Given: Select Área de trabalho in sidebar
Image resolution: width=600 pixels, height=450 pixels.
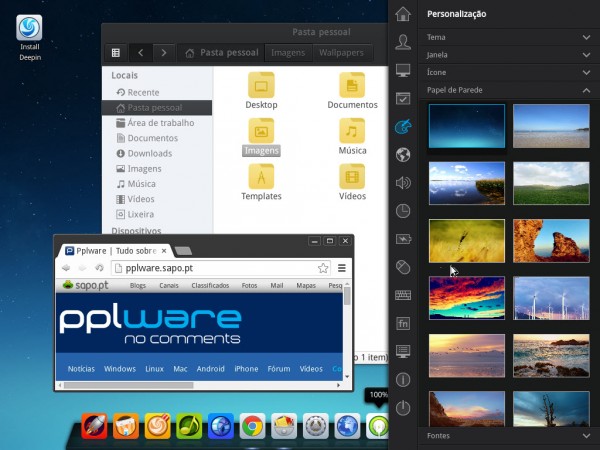Looking at the screenshot, I should click(157, 123).
